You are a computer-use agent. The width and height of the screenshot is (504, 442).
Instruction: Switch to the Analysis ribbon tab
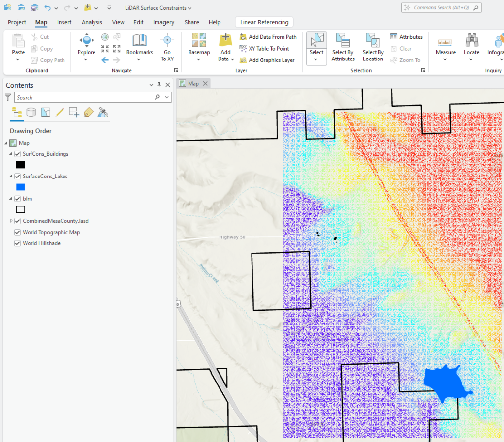92,22
